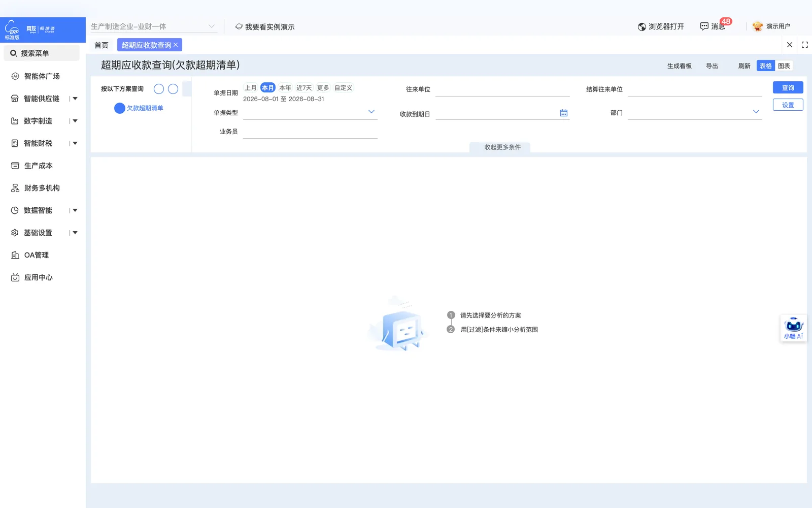Click the 智能财税 calculator icon
Image resolution: width=812 pixels, height=508 pixels.
(x=15, y=143)
